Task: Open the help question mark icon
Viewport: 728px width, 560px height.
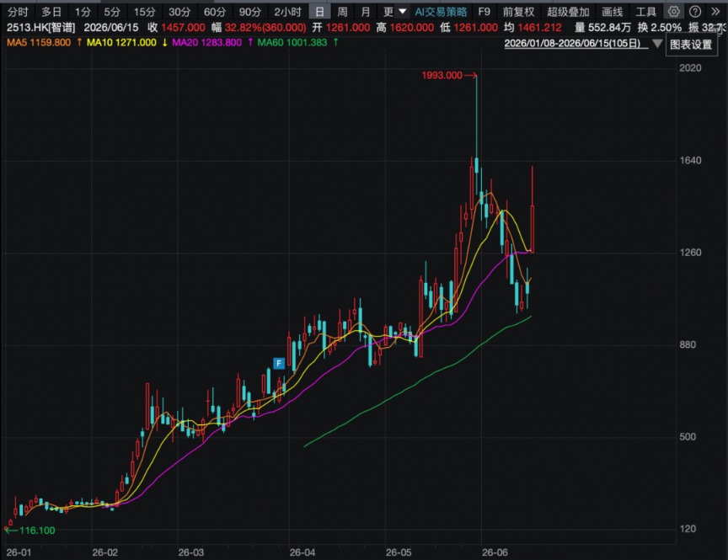Action: 695,12
